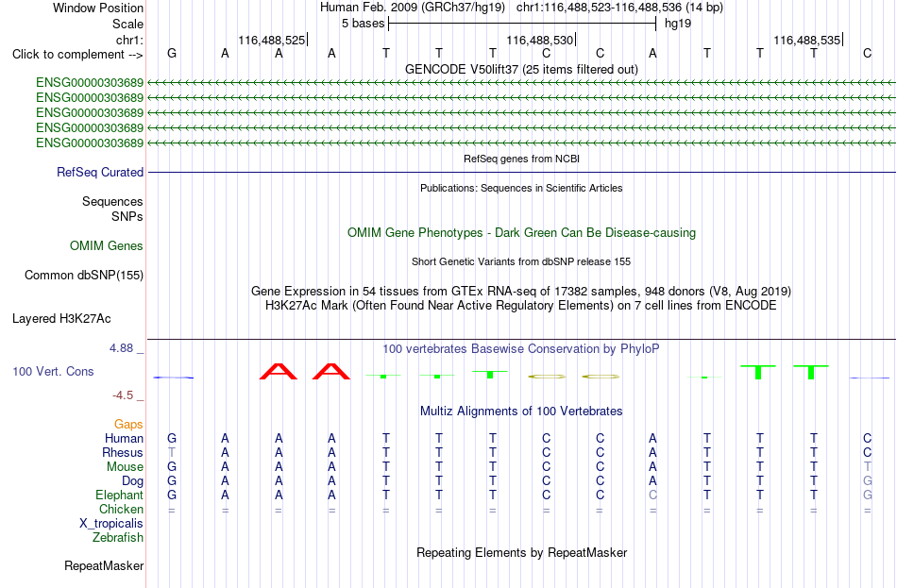Click the hg19 label beside the scale bar
The height and width of the screenshot is (588, 897).
[x=678, y=24]
